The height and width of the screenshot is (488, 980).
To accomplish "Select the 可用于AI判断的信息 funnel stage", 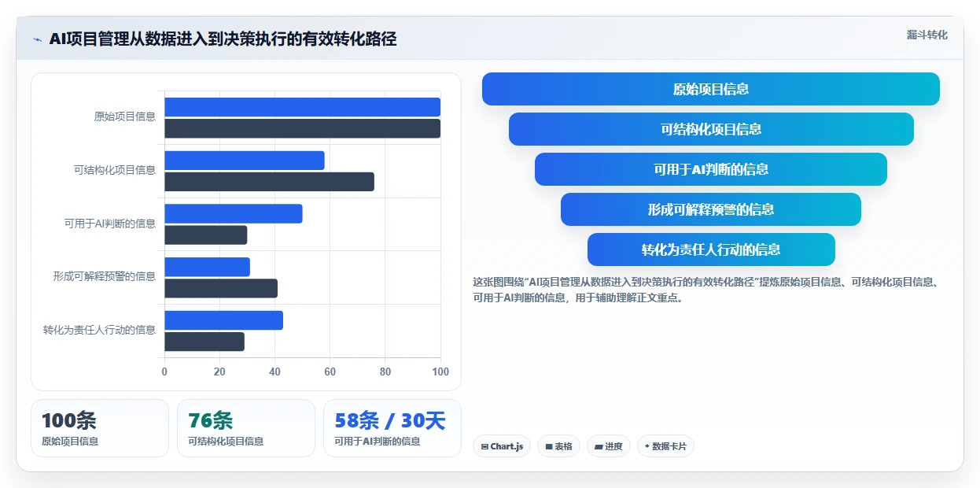I will pos(711,169).
